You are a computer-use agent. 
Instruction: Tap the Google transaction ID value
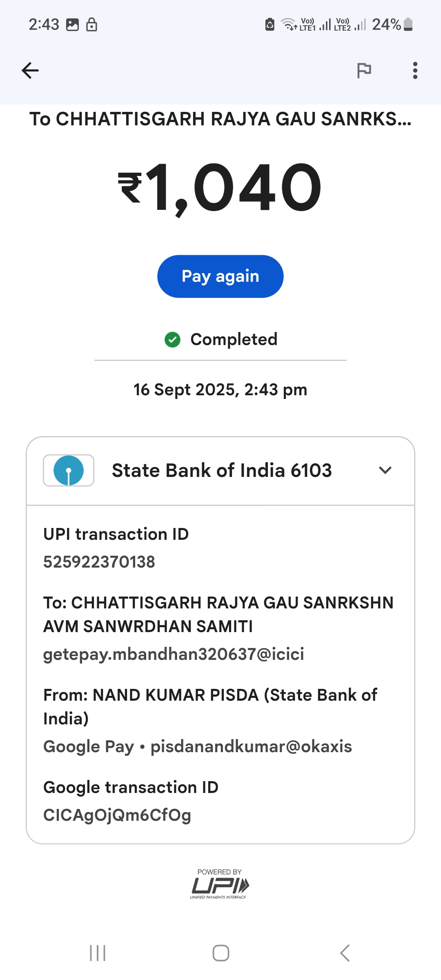[x=117, y=815]
